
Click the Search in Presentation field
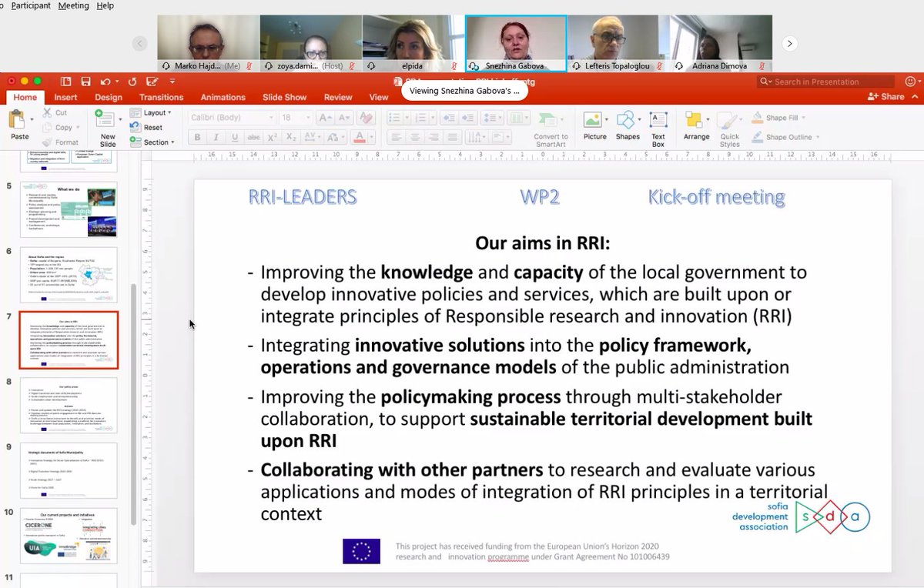(x=825, y=82)
